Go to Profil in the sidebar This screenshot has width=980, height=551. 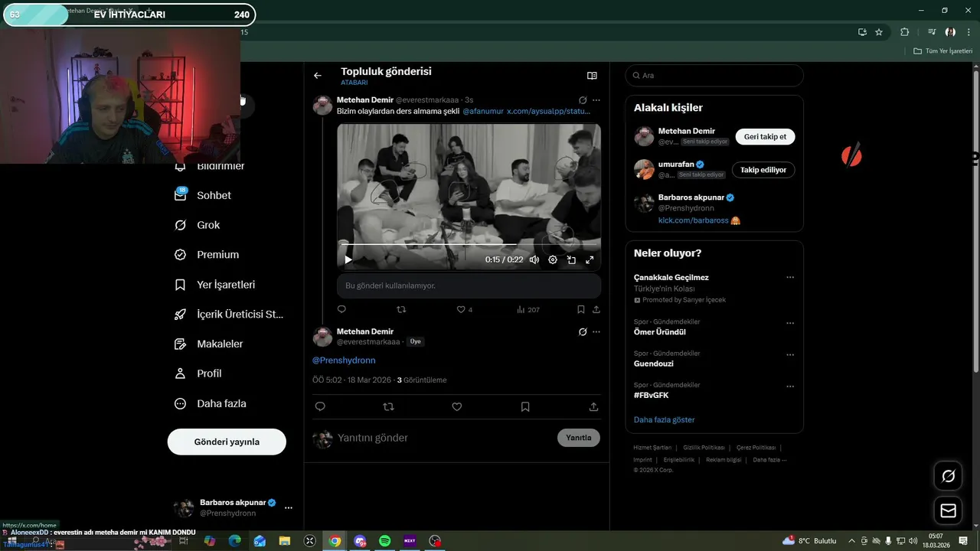click(198, 373)
